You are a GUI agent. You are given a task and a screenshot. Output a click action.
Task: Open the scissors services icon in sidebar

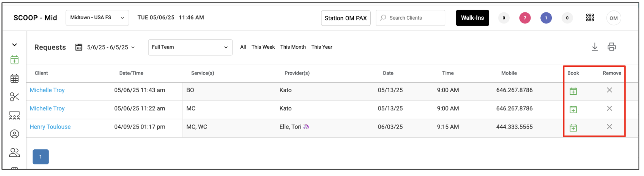(x=14, y=97)
